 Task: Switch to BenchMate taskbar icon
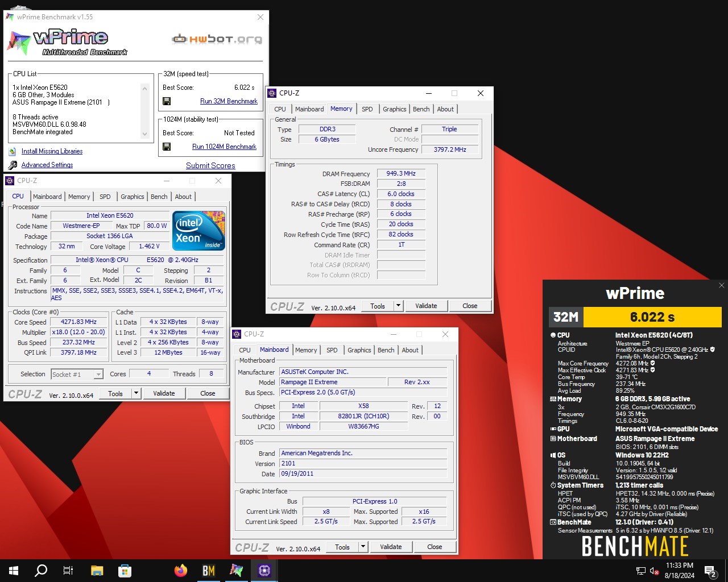click(209, 570)
